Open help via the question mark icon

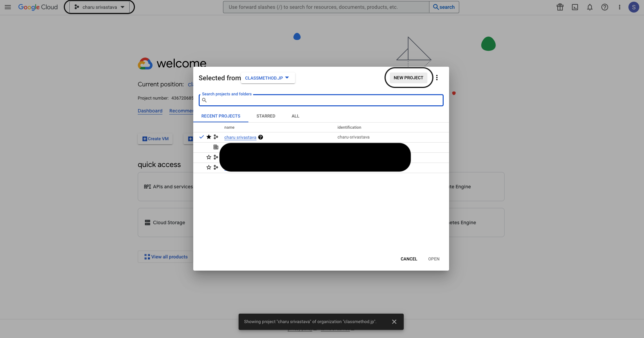(x=604, y=7)
